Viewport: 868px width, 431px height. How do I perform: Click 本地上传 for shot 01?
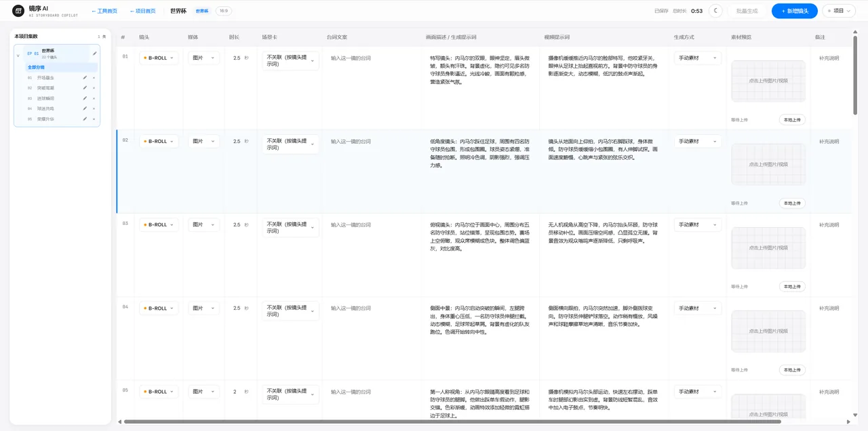tap(792, 120)
